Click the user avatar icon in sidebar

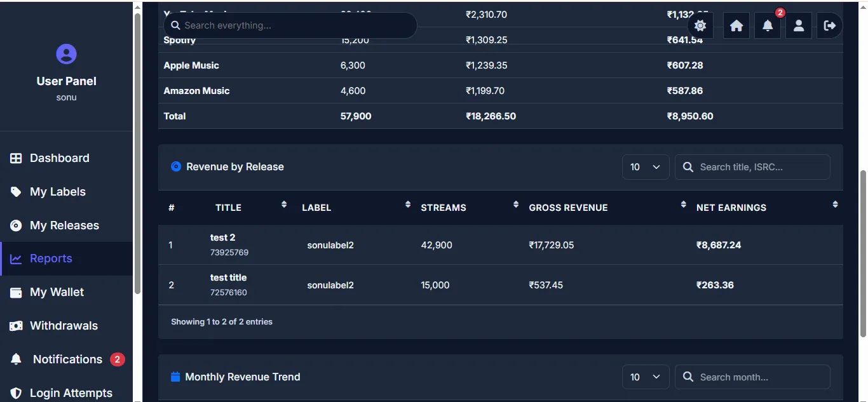[66, 54]
